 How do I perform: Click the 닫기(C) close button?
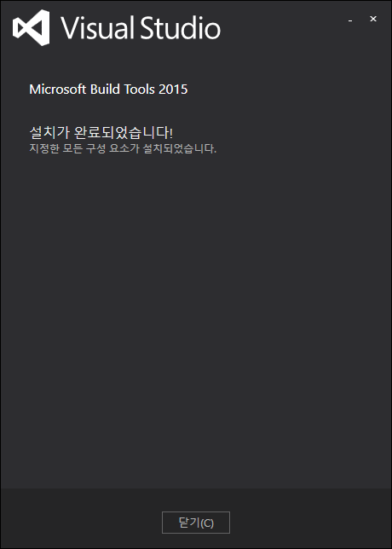(196, 523)
